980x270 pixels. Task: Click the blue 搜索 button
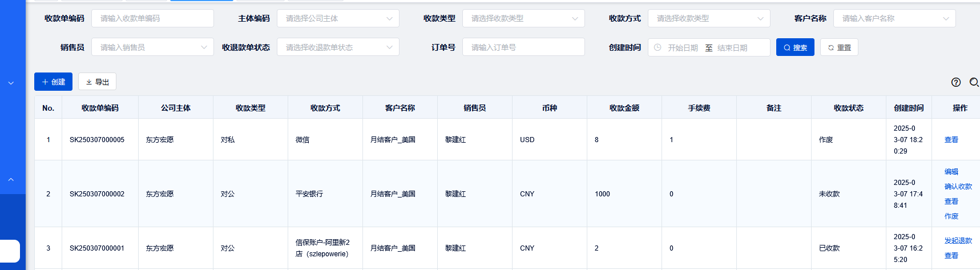pos(795,47)
